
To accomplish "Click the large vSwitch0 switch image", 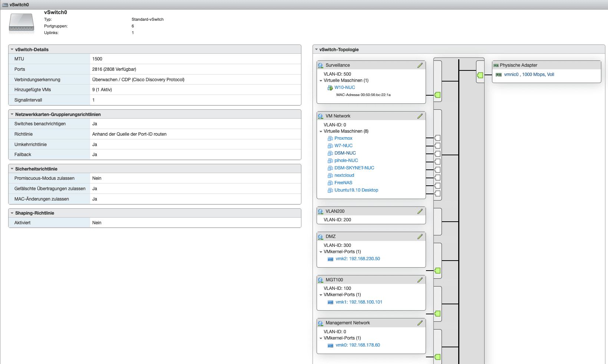I will (22, 23).
